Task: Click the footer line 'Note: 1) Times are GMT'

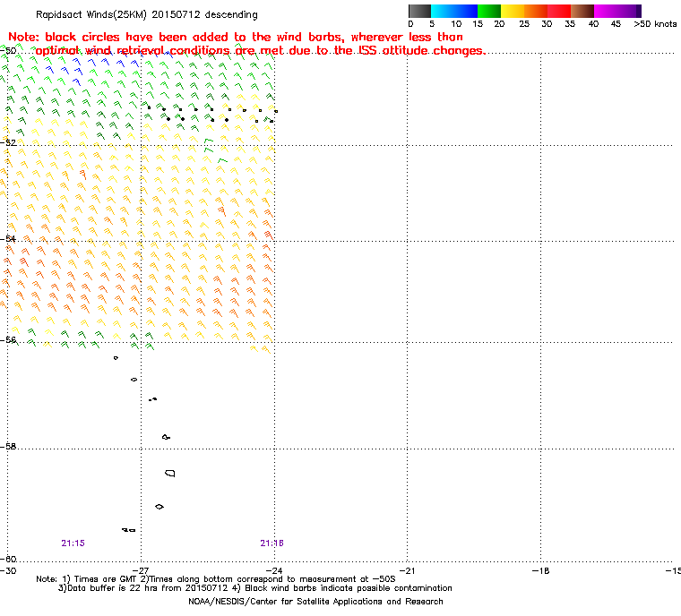Action: pos(216,579)
